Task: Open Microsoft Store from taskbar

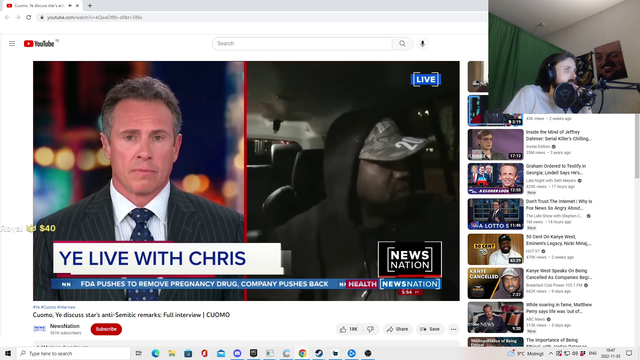Action: pyautogui.click(x=188, y=353)
